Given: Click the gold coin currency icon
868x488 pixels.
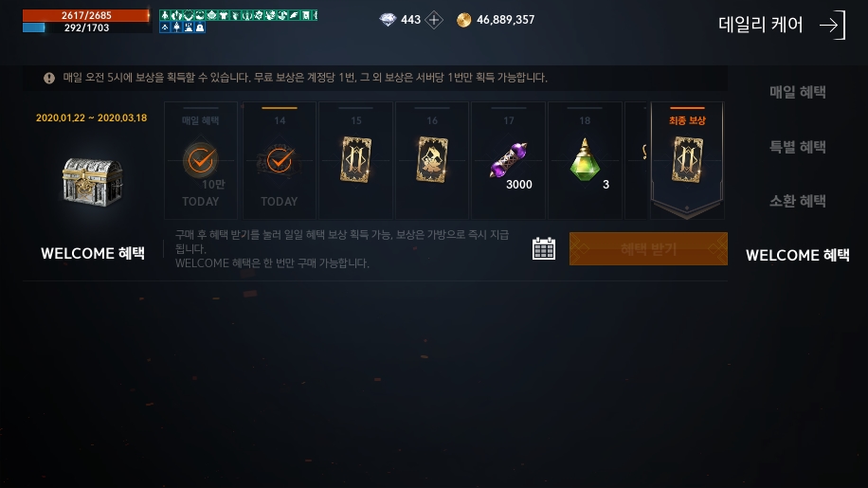Looking at the screenshot, I should click(x=464, y=21).
